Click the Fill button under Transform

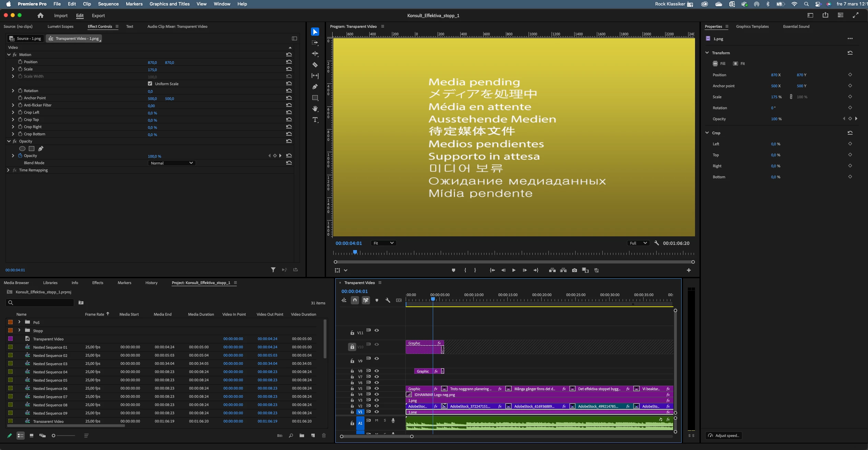click(x=719, y=64)
